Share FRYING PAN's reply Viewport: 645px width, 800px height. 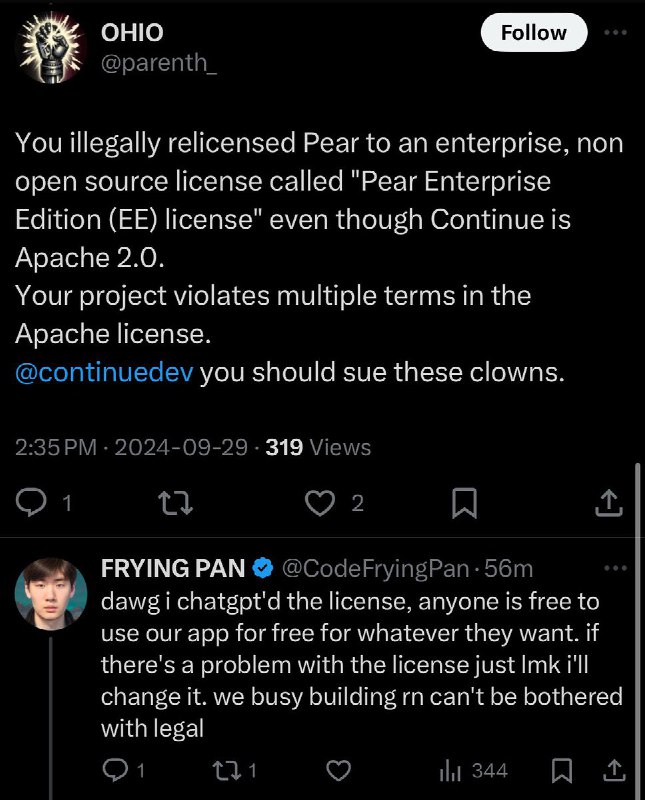pyautogui.click(x=614, y=770)
